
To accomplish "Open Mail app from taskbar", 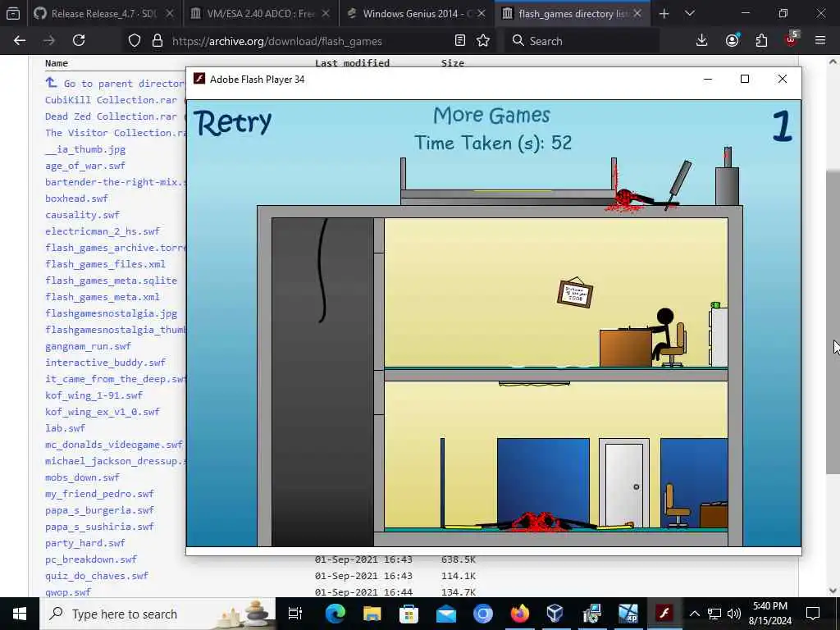I will click(445, 614).
